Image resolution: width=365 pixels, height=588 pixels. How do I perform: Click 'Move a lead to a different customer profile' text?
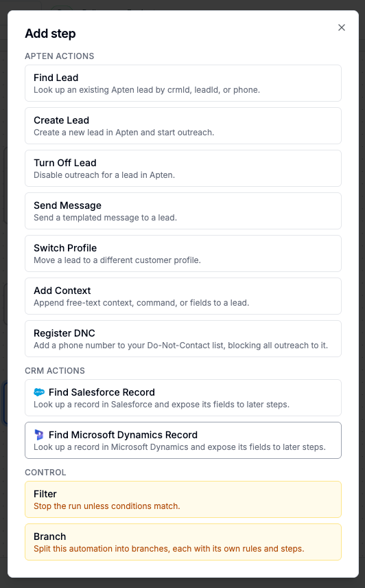coord(117,260)
